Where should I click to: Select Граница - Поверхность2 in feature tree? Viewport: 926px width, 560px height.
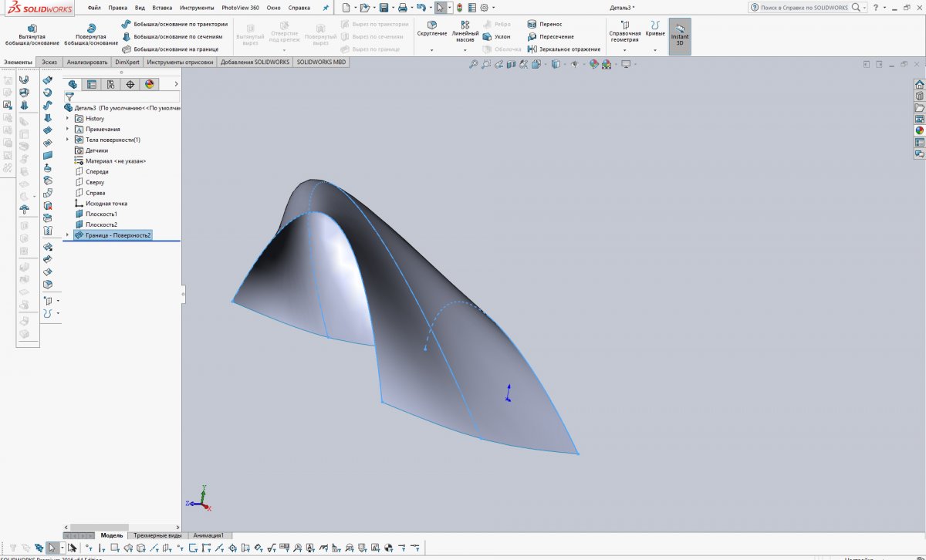click(x=118, y=235)
